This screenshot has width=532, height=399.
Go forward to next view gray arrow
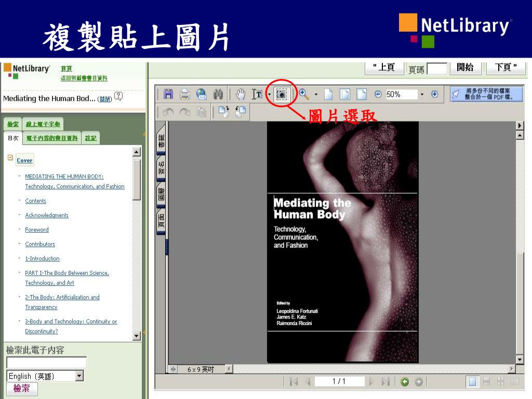pos(419,382)
